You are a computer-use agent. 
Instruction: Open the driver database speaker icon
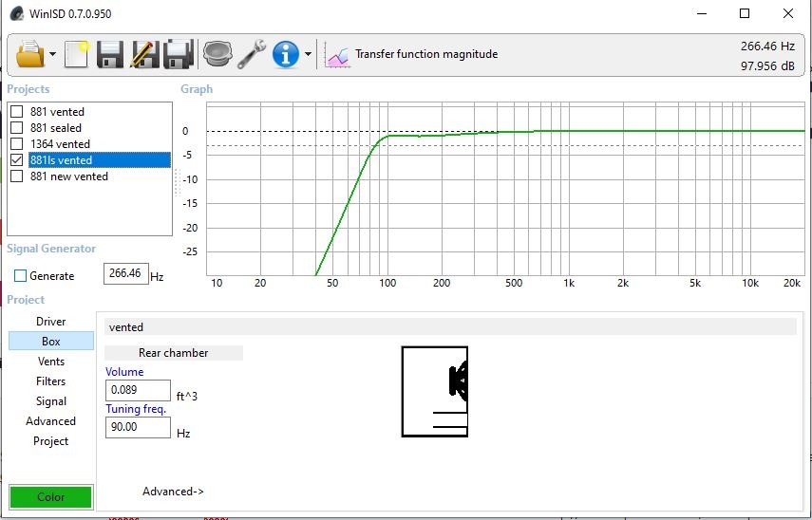point(217,54)
